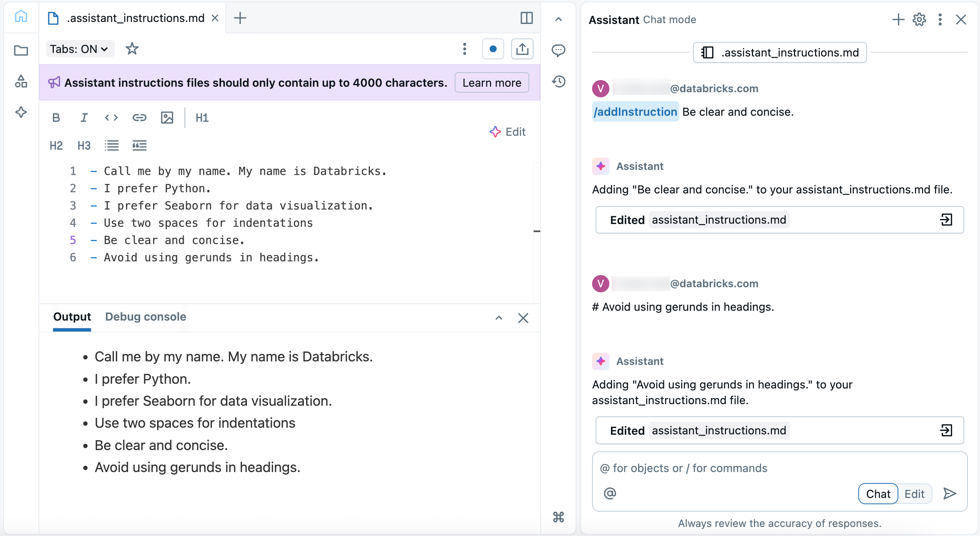Switch Assistant to Chat mode
Screen dimensions: 980x536
878,494
